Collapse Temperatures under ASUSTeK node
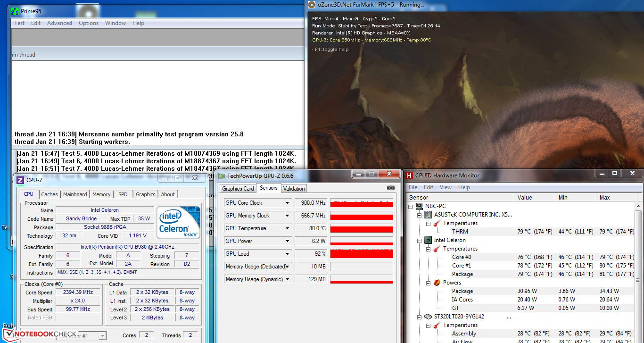644x343 pixels. tap(428, 223)
